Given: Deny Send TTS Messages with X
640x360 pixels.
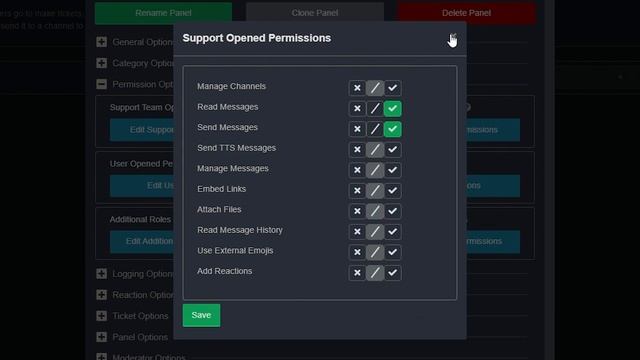Looking at the screenshot, I should point(357,149).
